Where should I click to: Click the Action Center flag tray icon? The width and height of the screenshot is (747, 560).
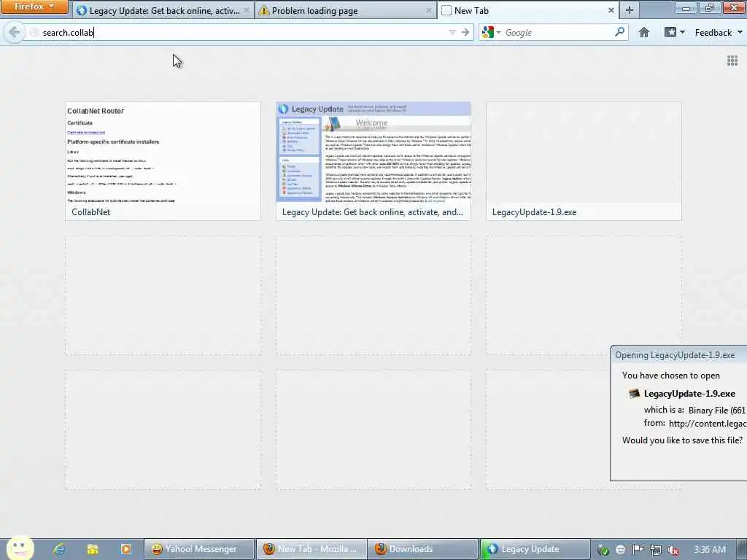coord(638,550)
